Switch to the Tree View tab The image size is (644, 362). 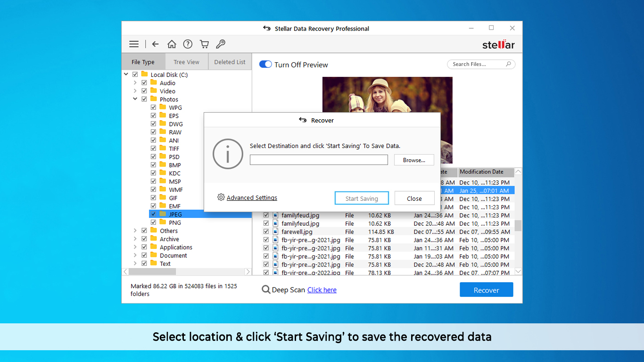186,62
